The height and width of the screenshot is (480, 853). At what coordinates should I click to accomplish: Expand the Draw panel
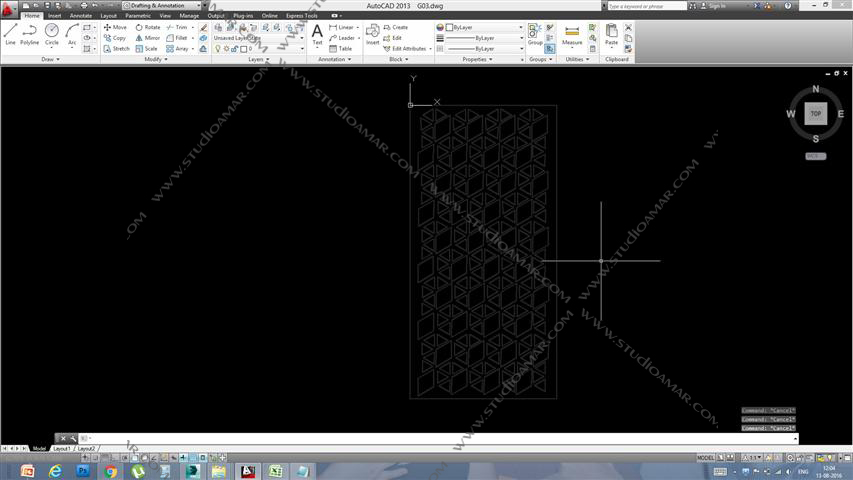[x=51, y=59]
